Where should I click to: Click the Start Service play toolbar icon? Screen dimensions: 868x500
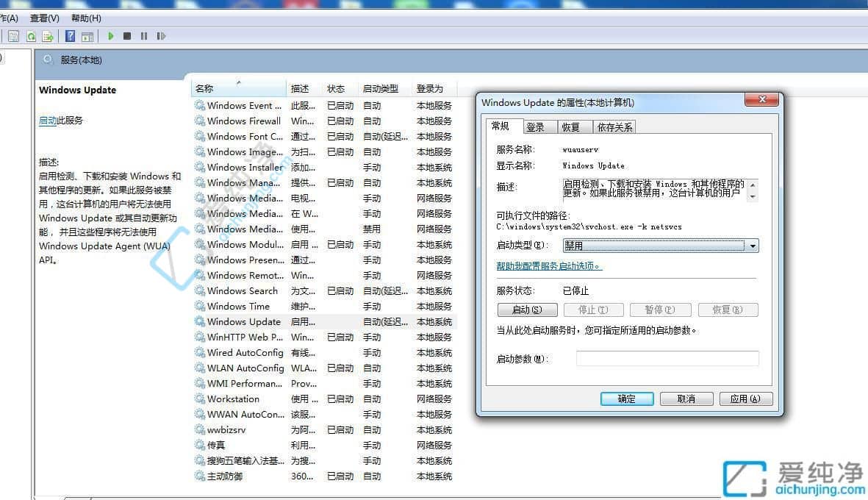point(111,36)
